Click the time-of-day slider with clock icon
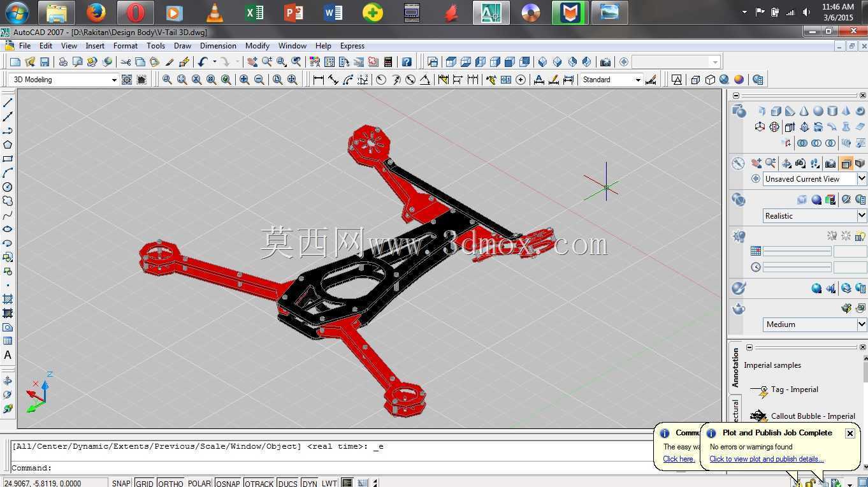This screenshot has width=868, height=487. click(797, 267)
